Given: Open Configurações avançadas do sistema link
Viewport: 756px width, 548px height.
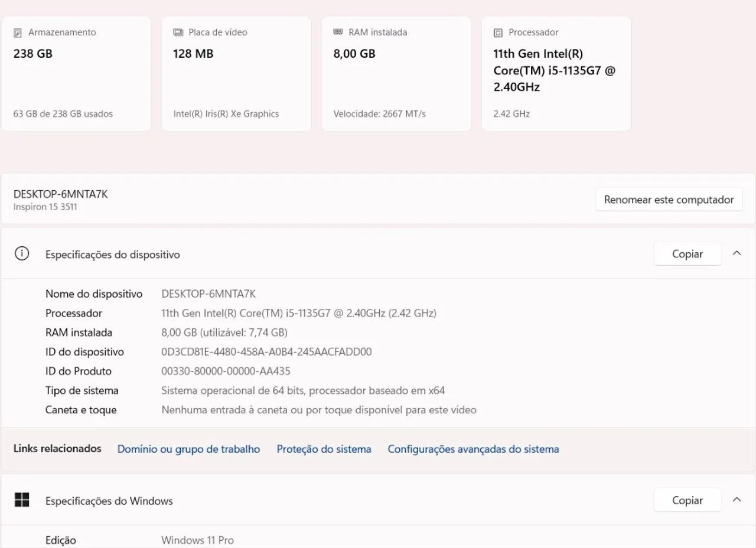Looking at the screenshot, I should pyautogui.click(x=473, y=449).
